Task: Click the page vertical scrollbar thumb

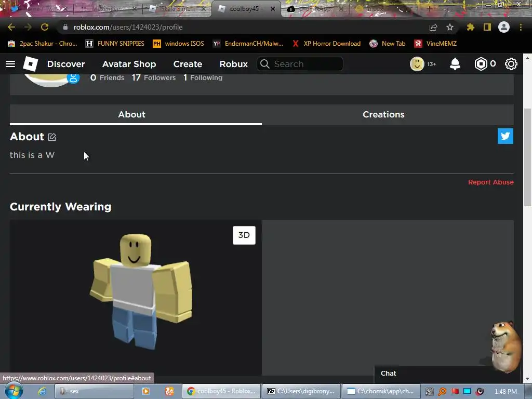Action: click(x=527, y=157)
